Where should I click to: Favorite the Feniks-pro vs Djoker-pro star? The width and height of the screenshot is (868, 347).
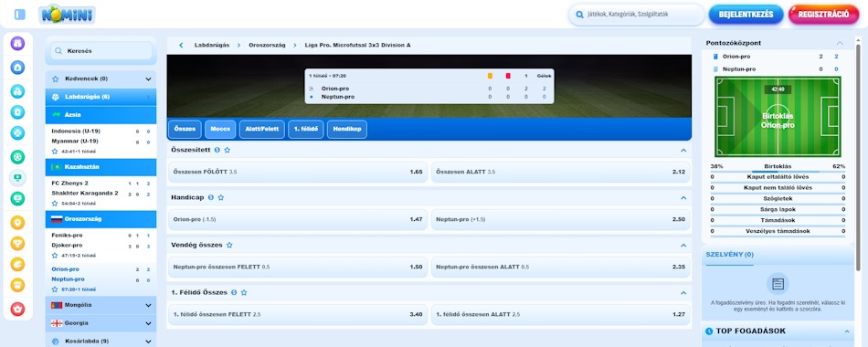pos(55,256)
